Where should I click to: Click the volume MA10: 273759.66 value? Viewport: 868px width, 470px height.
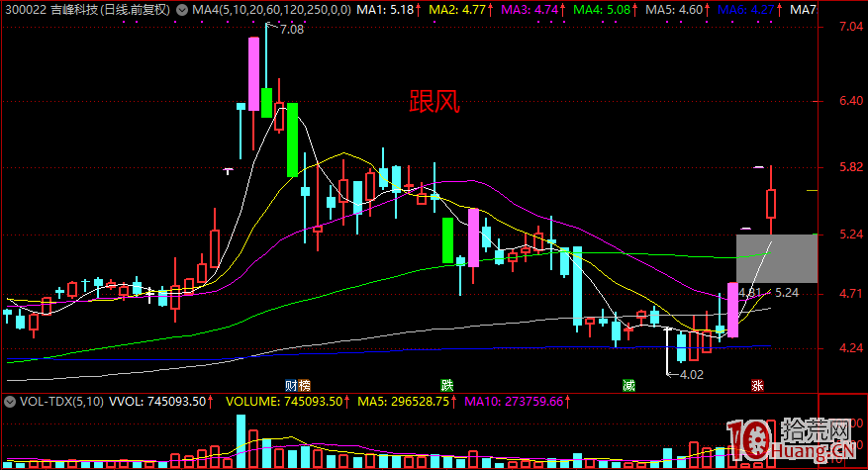514,402
